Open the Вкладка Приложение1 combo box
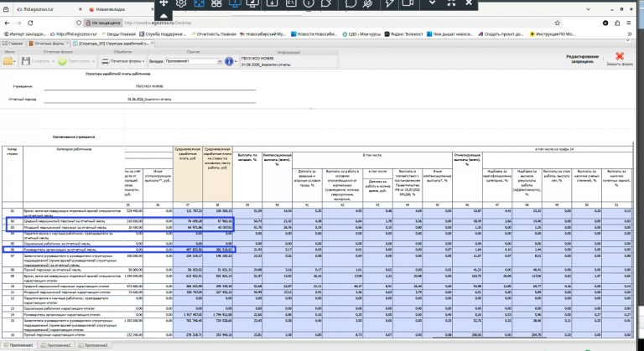 pos(194,61)
